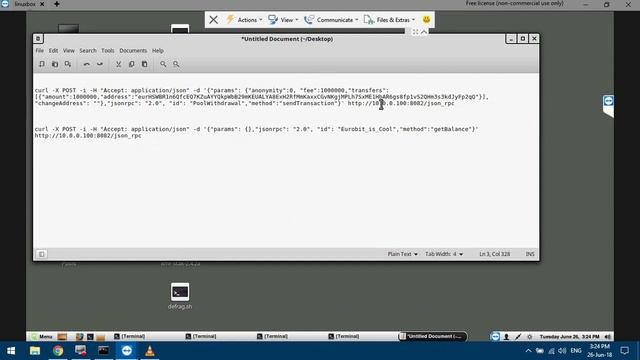The height and width of the screenshot is (360, 640).
Task: Open the editor window menu icon
Action: (x=38, y=39)
